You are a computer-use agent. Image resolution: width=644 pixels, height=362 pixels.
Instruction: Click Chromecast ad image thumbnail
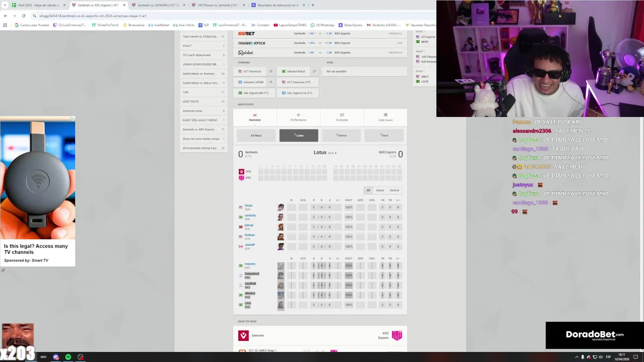click(38, 180)
